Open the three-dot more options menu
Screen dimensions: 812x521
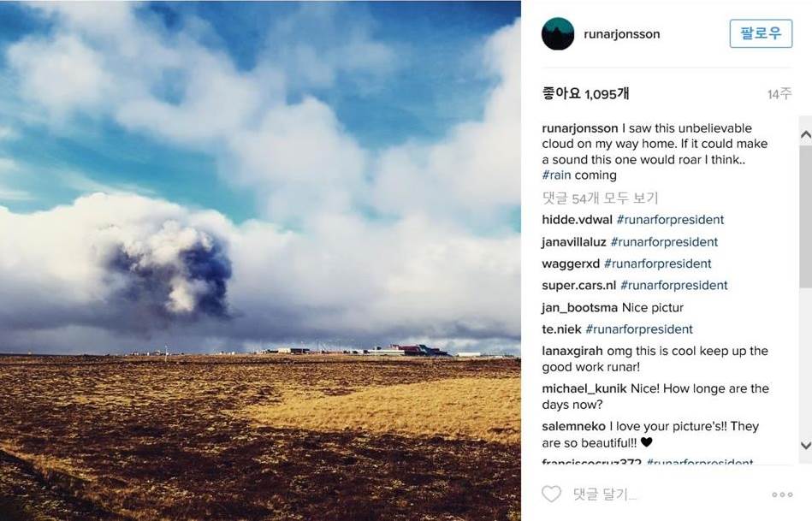[782, 494]
